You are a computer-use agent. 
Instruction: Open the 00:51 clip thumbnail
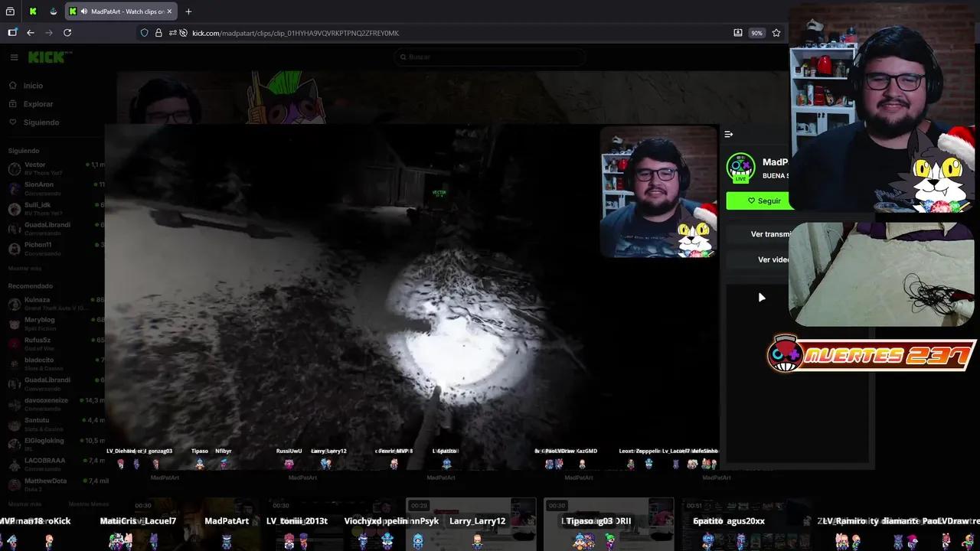click(746, 523)
